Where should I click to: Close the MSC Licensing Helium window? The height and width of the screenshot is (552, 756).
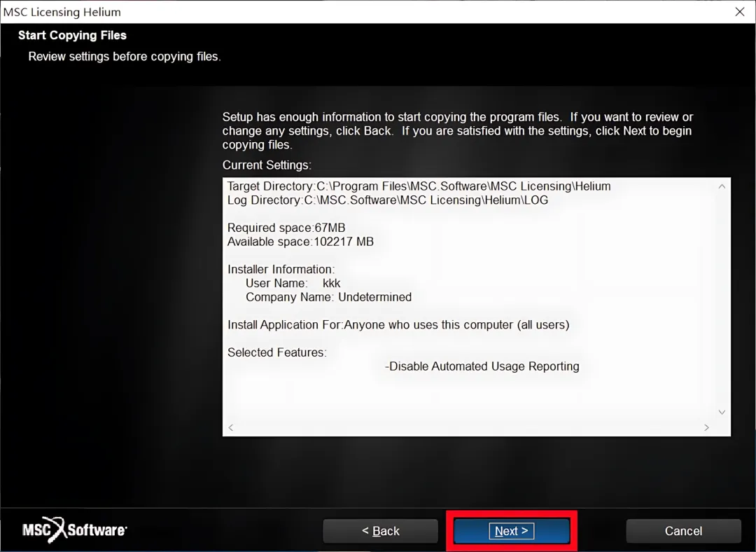pyautogui.click(x=740, y=12)
